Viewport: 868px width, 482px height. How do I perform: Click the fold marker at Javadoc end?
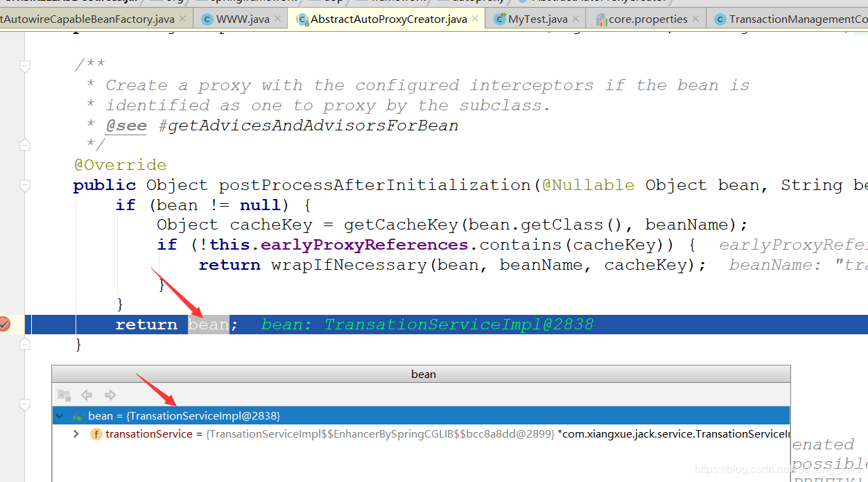point(25,144)
